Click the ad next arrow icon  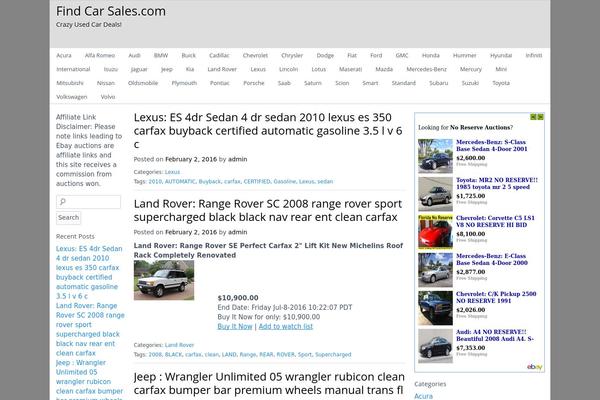[x=540, y=117]
